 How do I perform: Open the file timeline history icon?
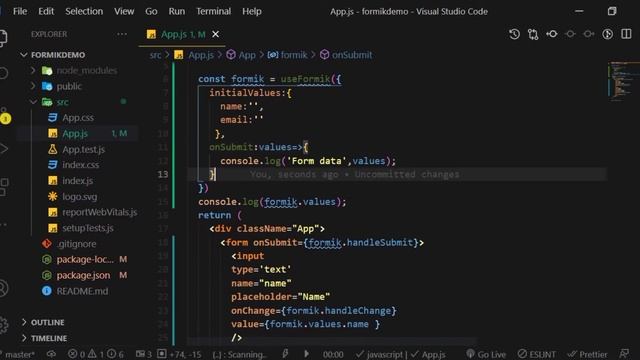pyautogui.click(x=514, y=34)
